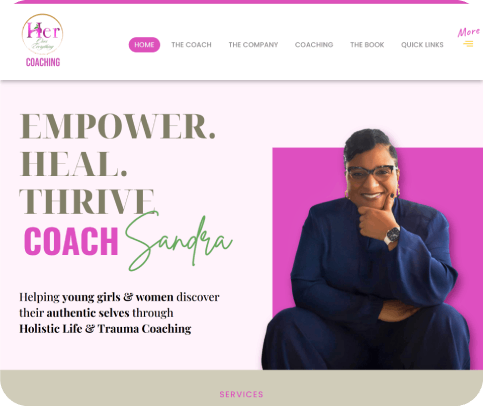Click Coach Sandra's portrait photo

click(x=365, y=249)
